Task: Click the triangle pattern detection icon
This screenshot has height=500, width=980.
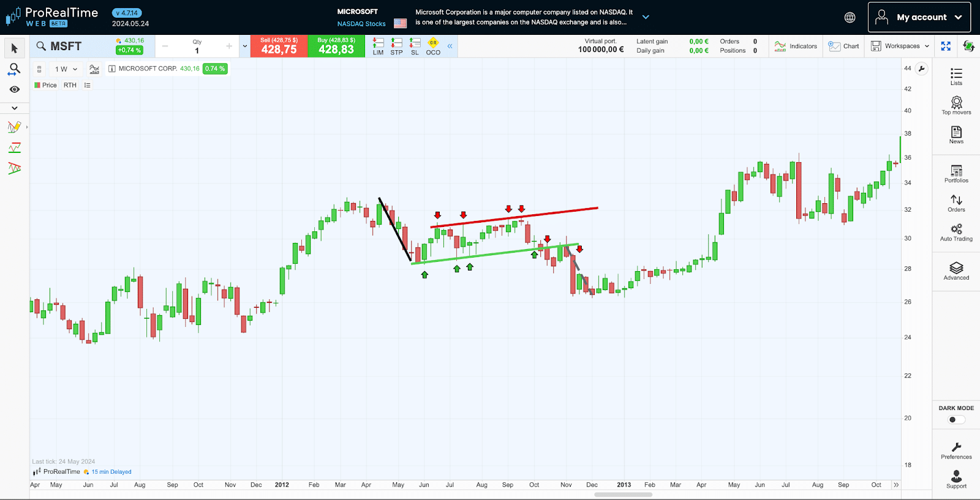Action: [x=14, y=168]
